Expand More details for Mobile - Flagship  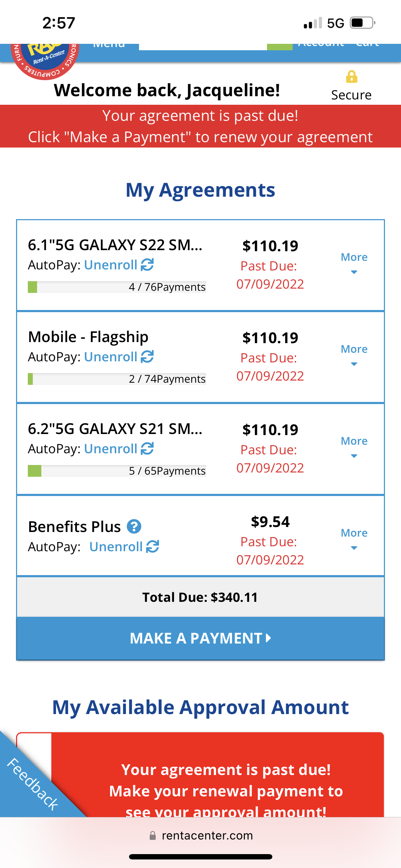[x=354, y=355]
